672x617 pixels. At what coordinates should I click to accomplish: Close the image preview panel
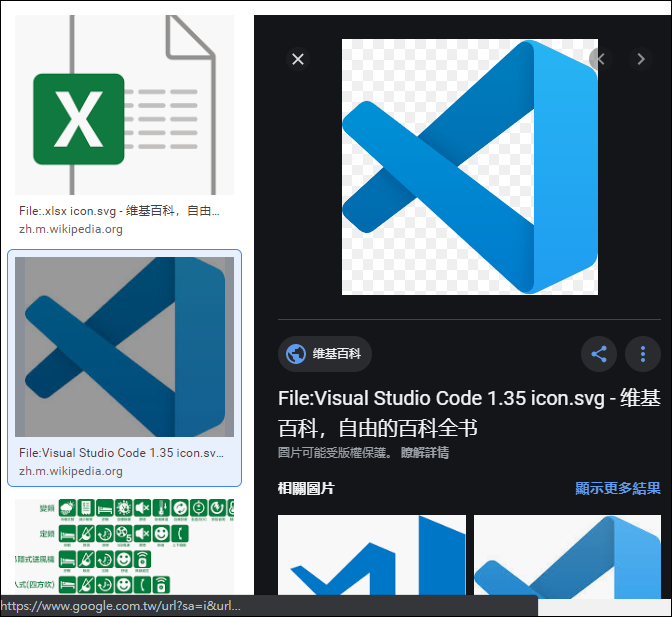click(x=298, y=59)
